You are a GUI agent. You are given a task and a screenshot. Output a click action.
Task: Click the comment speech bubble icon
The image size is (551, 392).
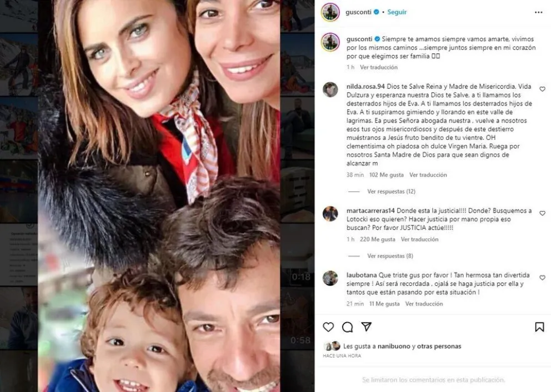pyautogui.click(x=347, y=327)
